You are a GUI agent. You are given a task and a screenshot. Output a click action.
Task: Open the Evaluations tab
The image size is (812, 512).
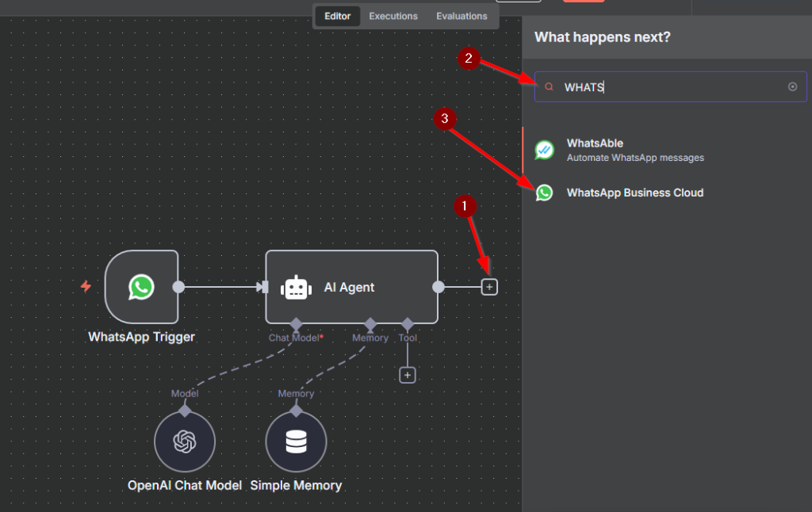pyautogui.click(x=462, y=16)
